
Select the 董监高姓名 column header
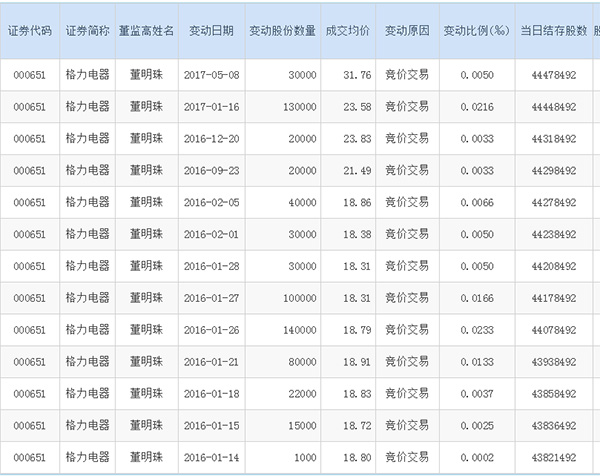pos(146,31)
